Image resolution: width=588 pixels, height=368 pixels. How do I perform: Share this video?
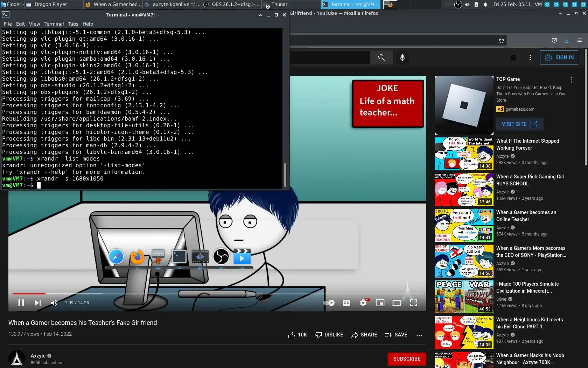point(364,335)
